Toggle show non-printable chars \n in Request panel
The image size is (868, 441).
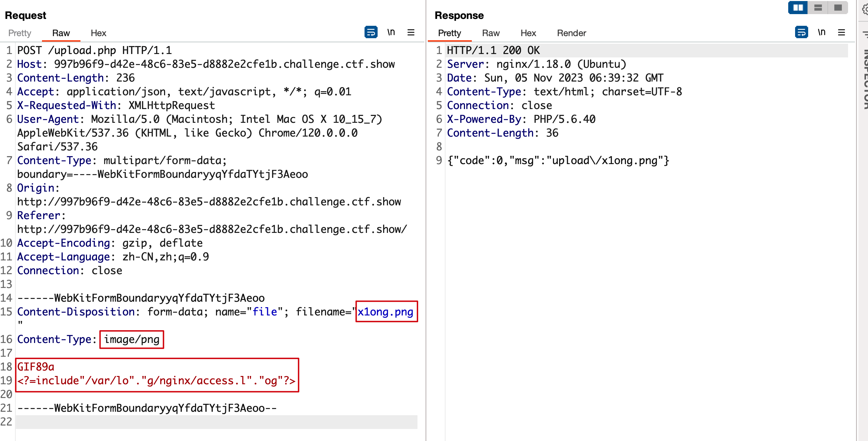[391, 32]
